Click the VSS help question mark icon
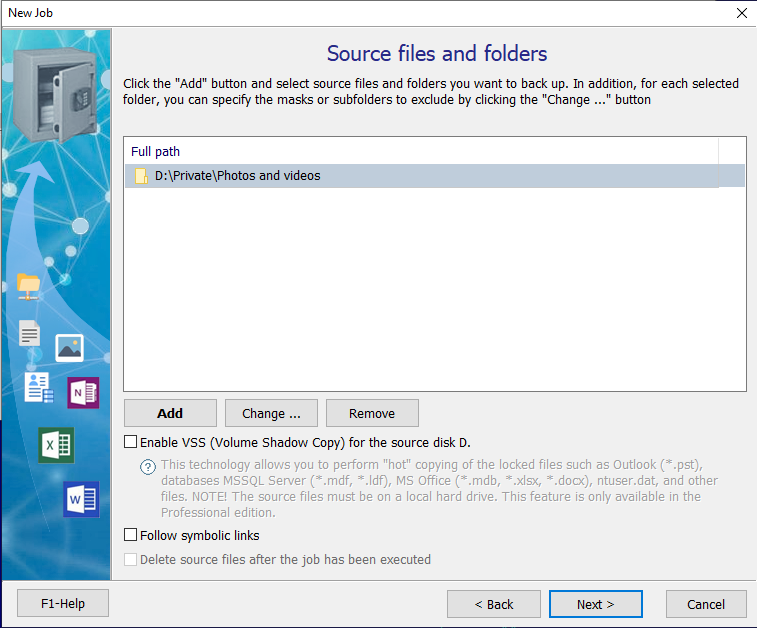This screenshot has height=628, width=757. [148, 466]
